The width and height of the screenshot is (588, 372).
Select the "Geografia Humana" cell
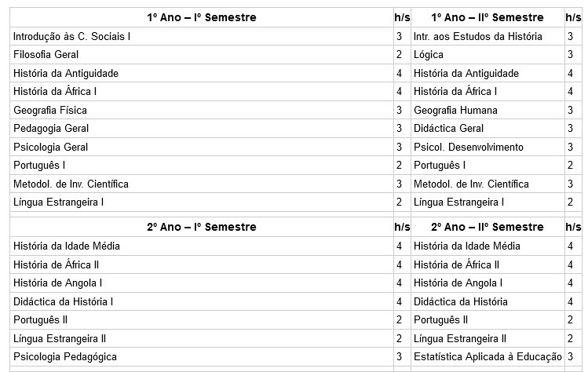(455, 110)
